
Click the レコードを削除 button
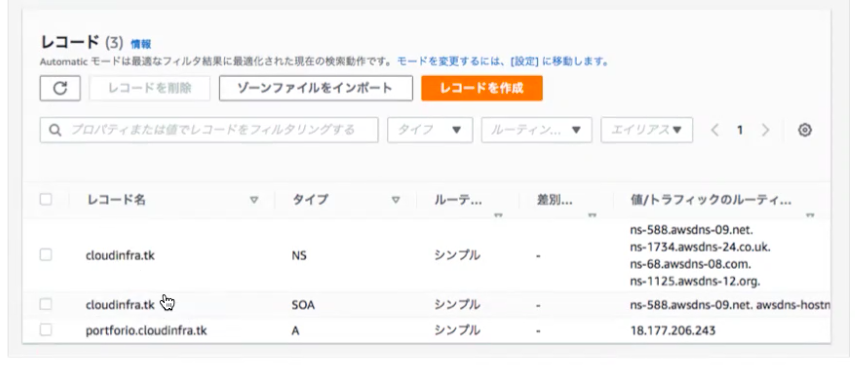(149, 88)
